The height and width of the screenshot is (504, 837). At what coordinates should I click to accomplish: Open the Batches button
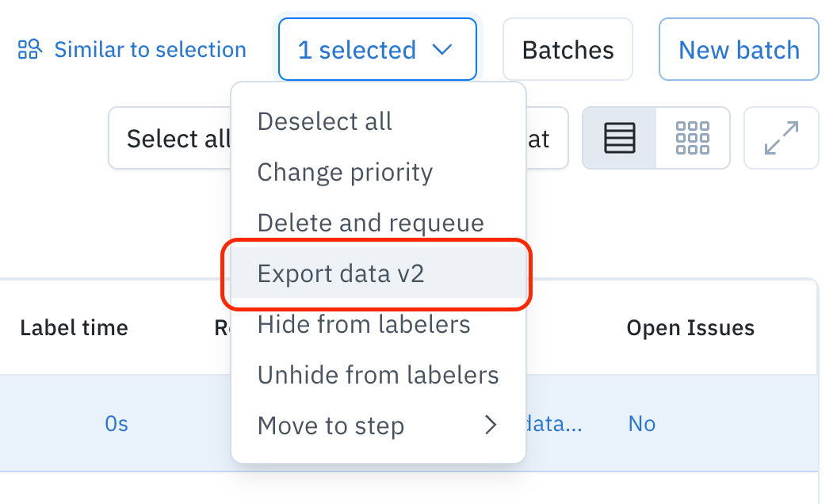568,50
